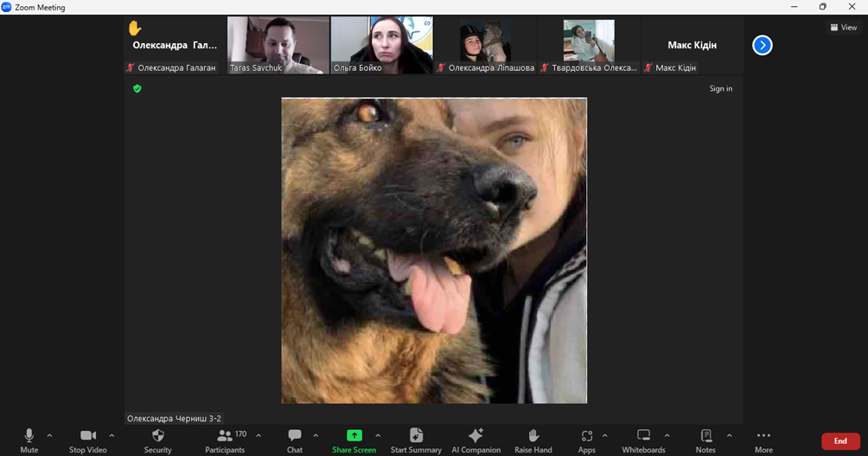Select Макс Кідін participant tile
The image size is (868, 456).
(692, 45)
